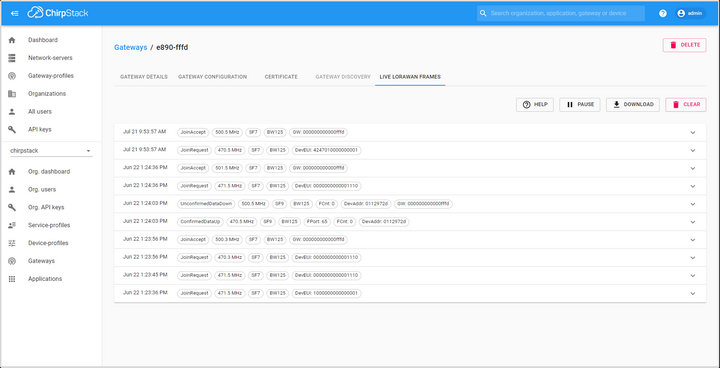Open the chirpstack organization dropdown
The width and height of the screenshot is (720, 368).
click(x=51, y=151)
